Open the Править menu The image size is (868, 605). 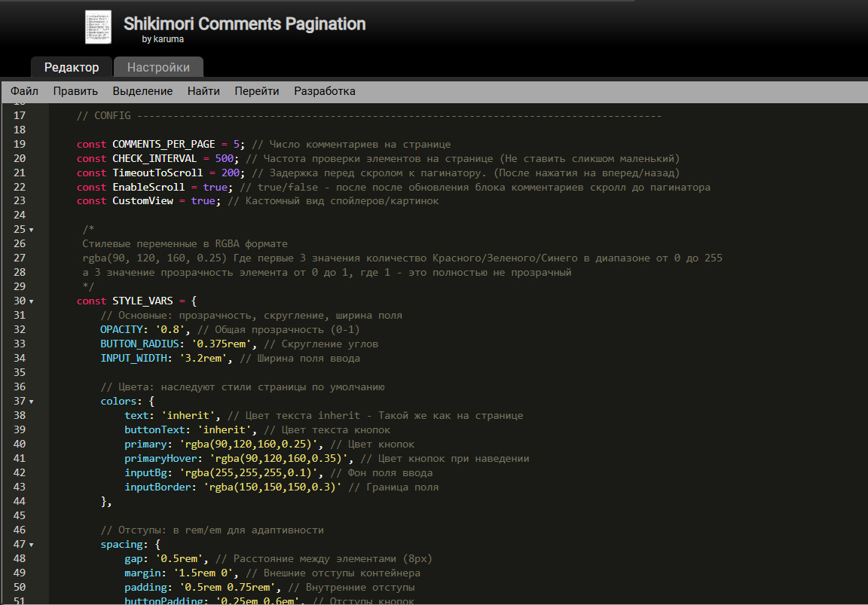coord(75,91)
